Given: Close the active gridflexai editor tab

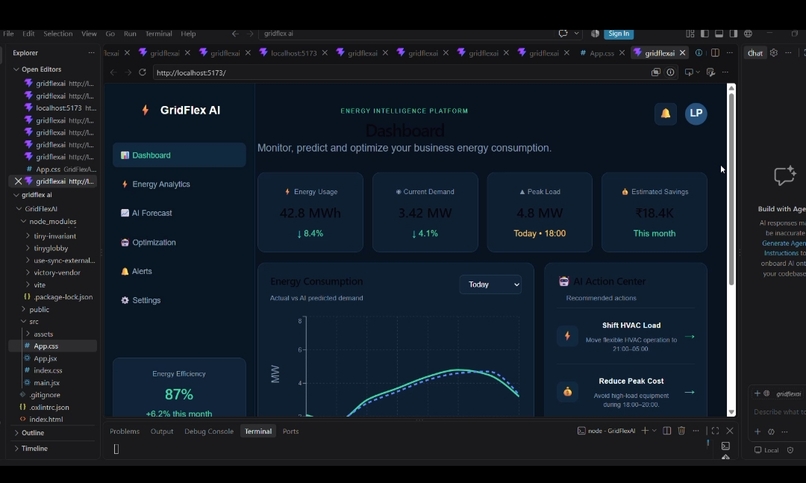Looking at the screenshot, I should 682,52.
